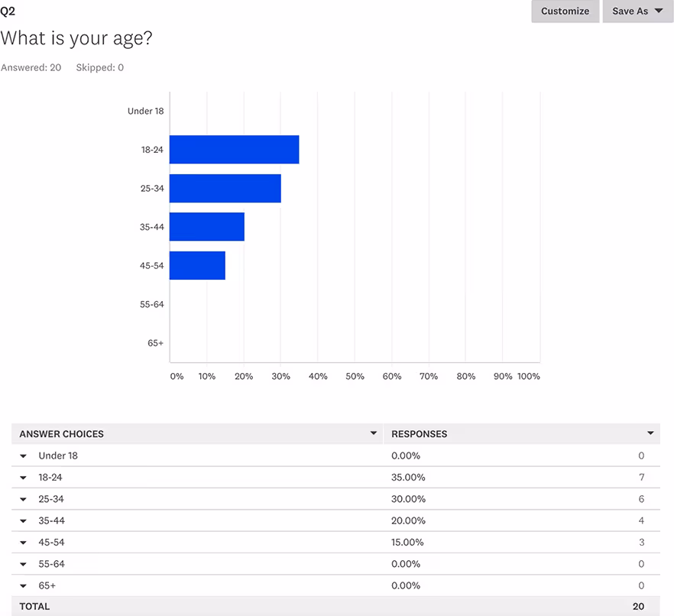Click the 45-54 bar in the chart

point(197,265)
